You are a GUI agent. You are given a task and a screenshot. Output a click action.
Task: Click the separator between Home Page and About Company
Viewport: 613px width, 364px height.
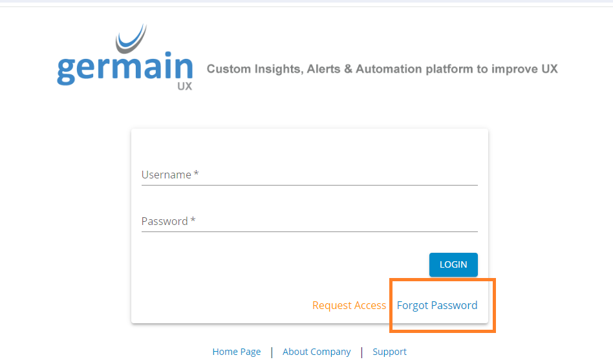click(272, 352)
